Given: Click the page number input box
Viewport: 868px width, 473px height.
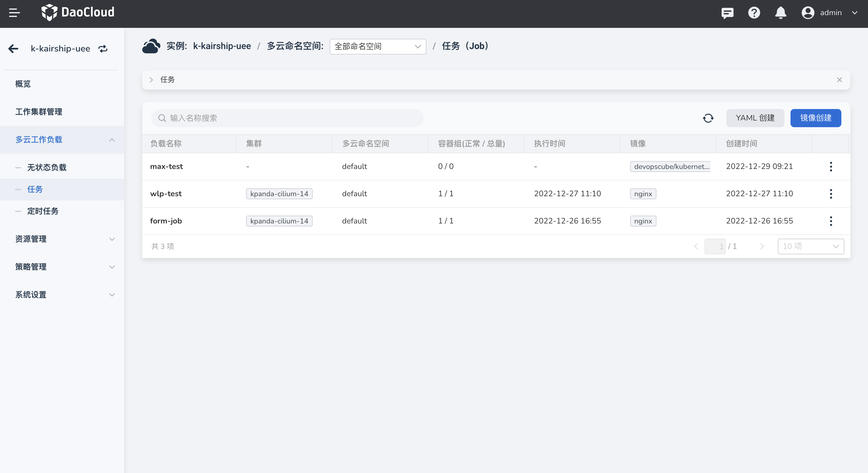Looking at the screenshot, I should coord(715,246).
